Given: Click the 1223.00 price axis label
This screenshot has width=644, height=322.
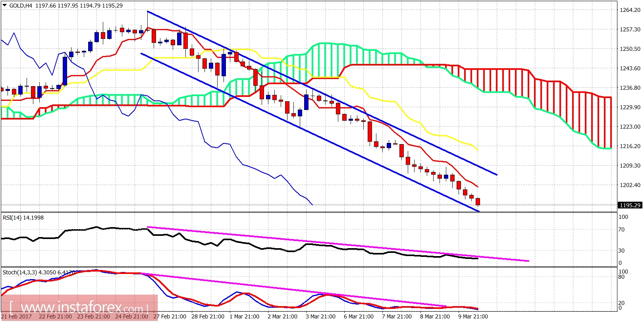Looking at the screenshot, I should (630, 127).
